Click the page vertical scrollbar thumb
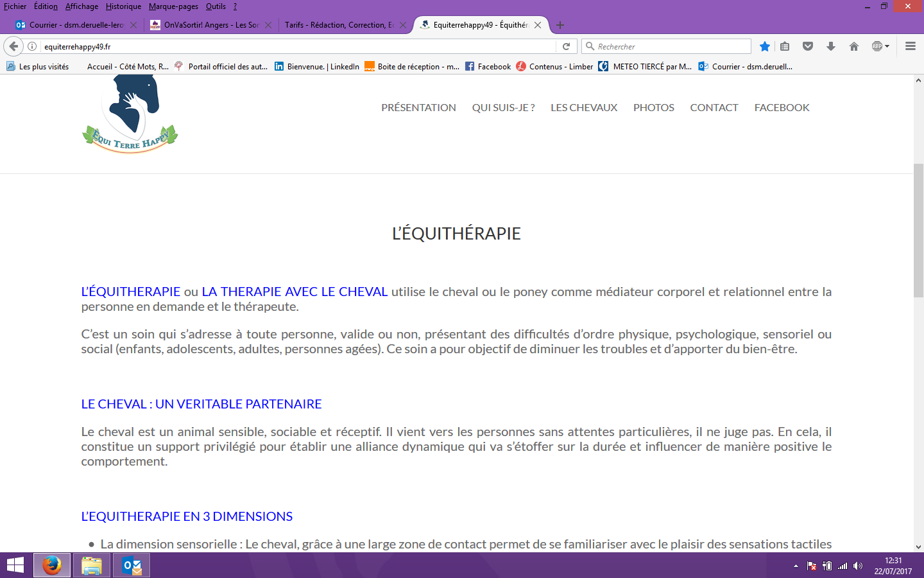The height and width of the screenshot is (578, 924). click(919, 231)
